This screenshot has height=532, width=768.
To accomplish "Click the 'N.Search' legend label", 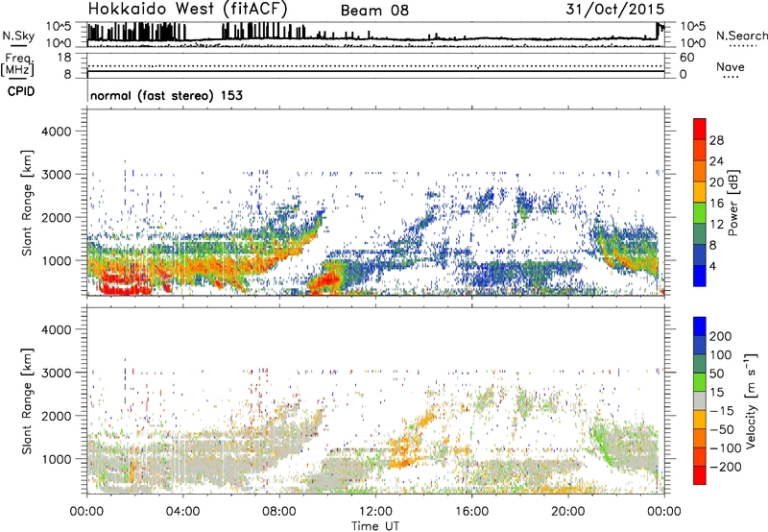I will pyautogui.click(x=741, y=36).
